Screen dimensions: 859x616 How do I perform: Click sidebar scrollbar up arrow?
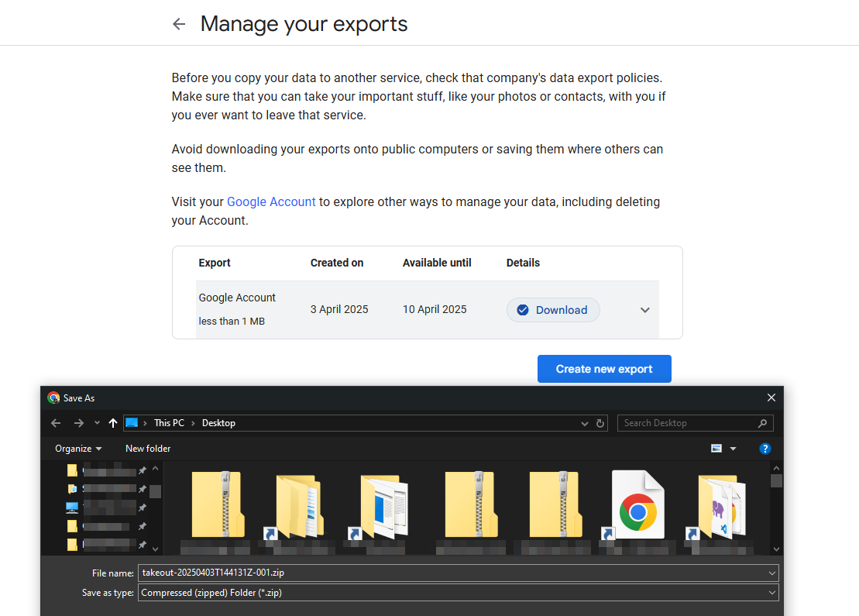point(155,469)
